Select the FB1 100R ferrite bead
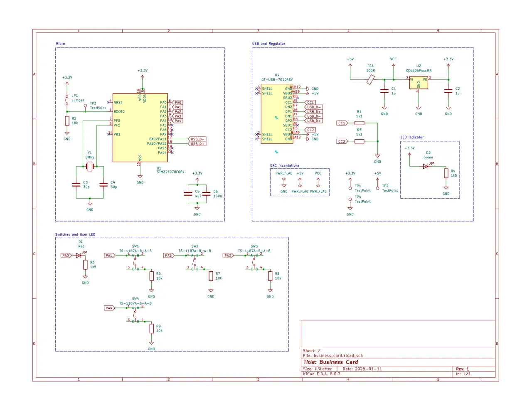 (371, 79)
